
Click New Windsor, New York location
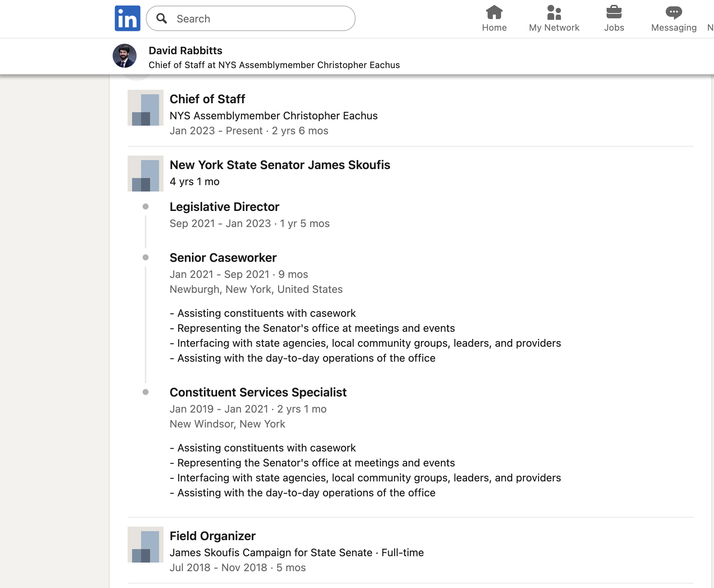[227, 424]
